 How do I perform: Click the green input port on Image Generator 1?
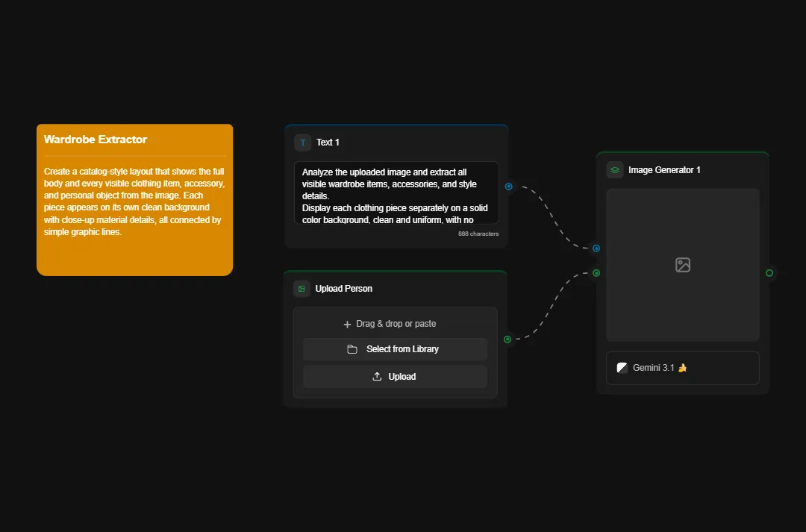click(x=596, y=273)
